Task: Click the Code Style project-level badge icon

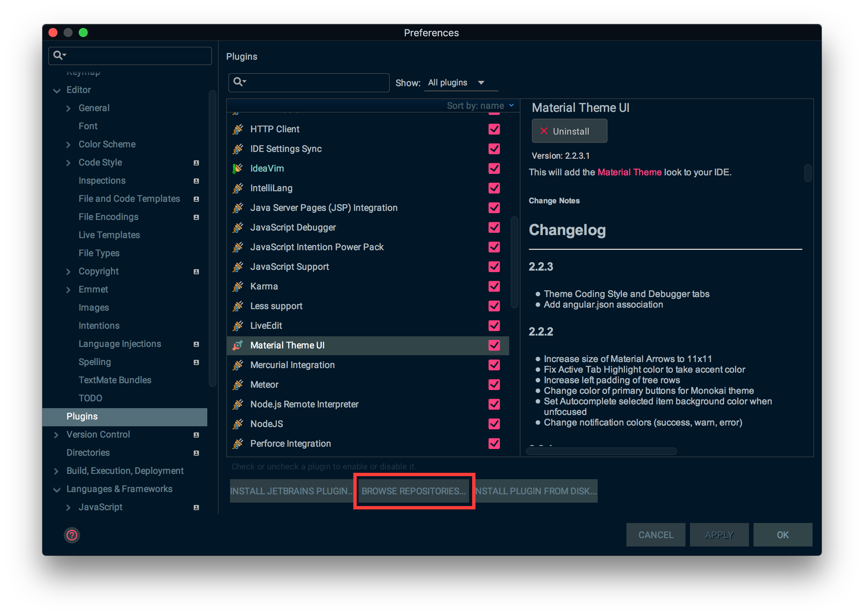Action: point(196,163)
